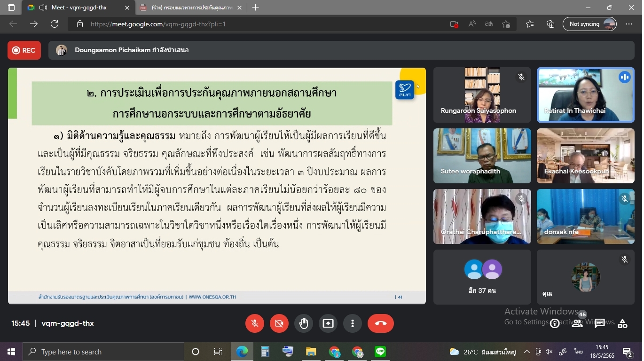Expand hidden system tray icons
The height and width of the screenshot is (361, 644).
527,352
